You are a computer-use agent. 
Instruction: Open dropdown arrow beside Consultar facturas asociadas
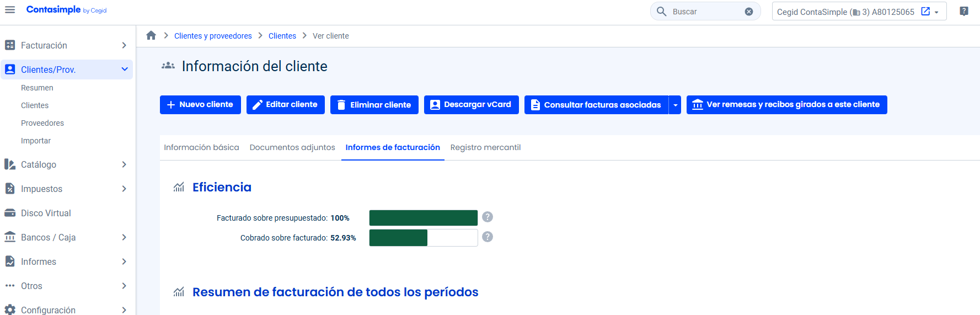click(675, 105)
